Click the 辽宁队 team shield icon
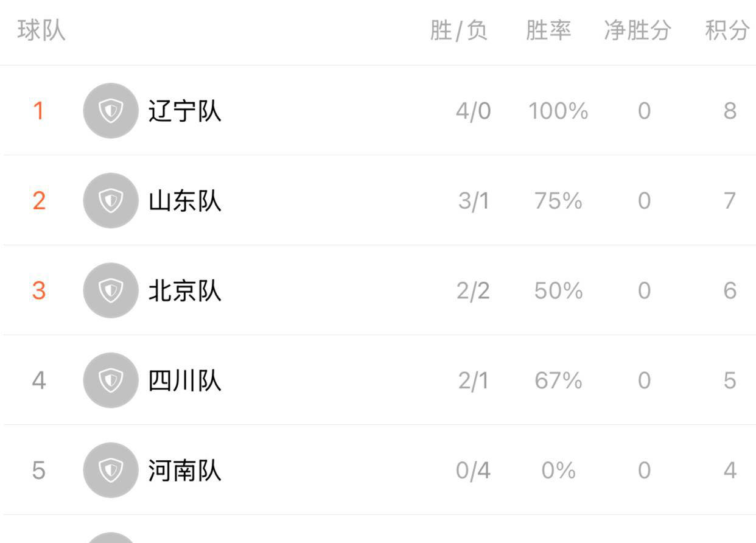756x543 pixels. click(110, 110)
